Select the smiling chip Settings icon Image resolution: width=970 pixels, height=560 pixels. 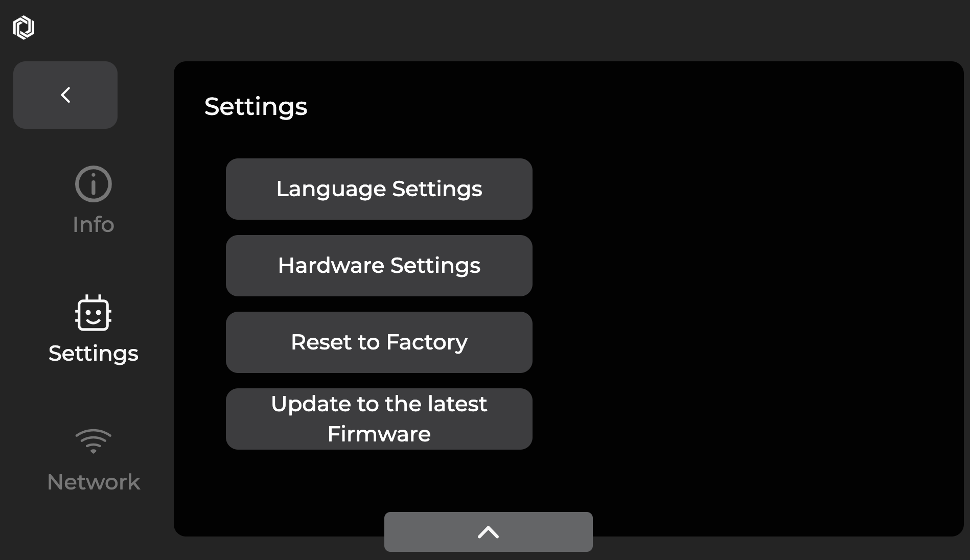pyautogui.click(x=94, y=313)
